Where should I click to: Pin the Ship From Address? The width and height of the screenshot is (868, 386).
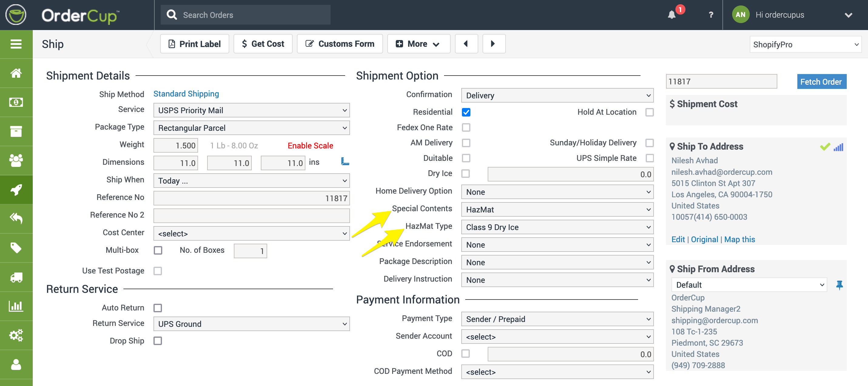point(839,285)
